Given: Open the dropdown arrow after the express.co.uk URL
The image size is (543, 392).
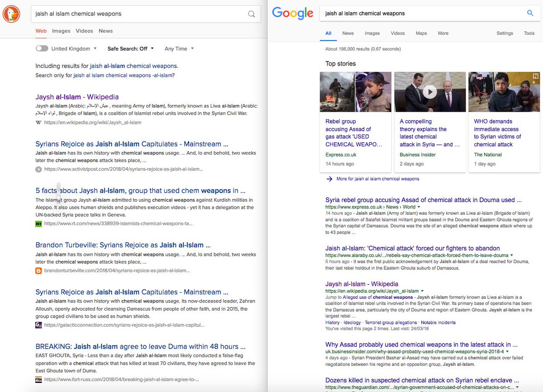Looking at the screenshot, I should coord(419,207).
